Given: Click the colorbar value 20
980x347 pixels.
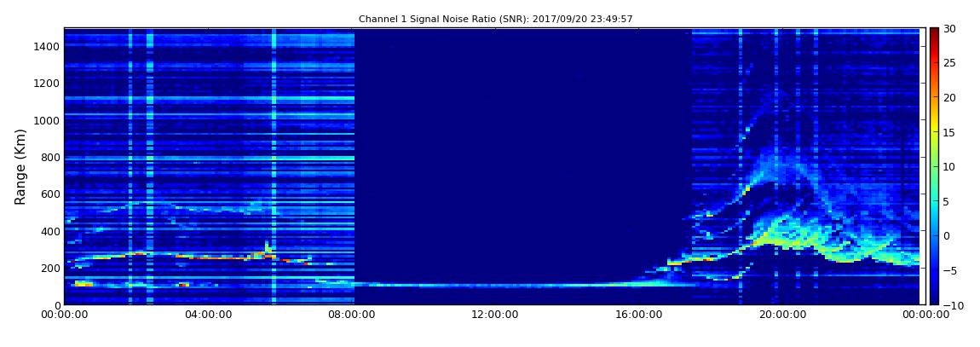Looking at the screenshot, I should [x=949, y=97].
